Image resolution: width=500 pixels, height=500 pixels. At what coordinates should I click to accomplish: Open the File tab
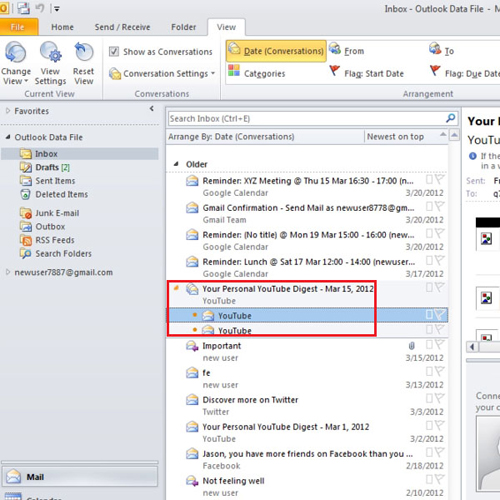(x=18, y=27)
